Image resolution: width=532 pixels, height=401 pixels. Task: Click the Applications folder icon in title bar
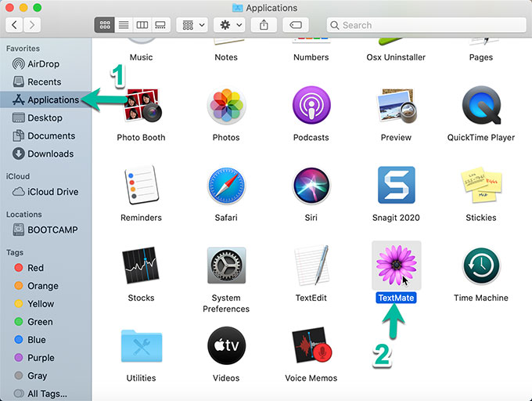pos(237,8)
